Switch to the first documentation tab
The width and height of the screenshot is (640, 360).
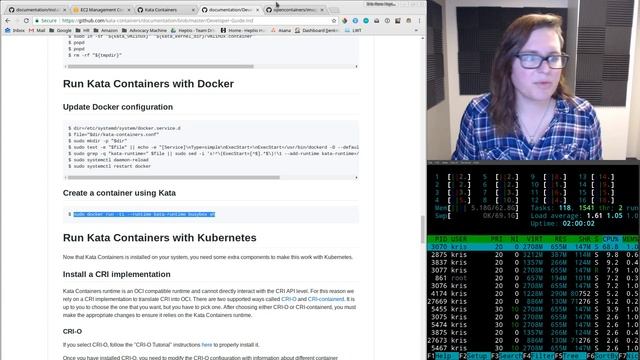pos(37,9)
